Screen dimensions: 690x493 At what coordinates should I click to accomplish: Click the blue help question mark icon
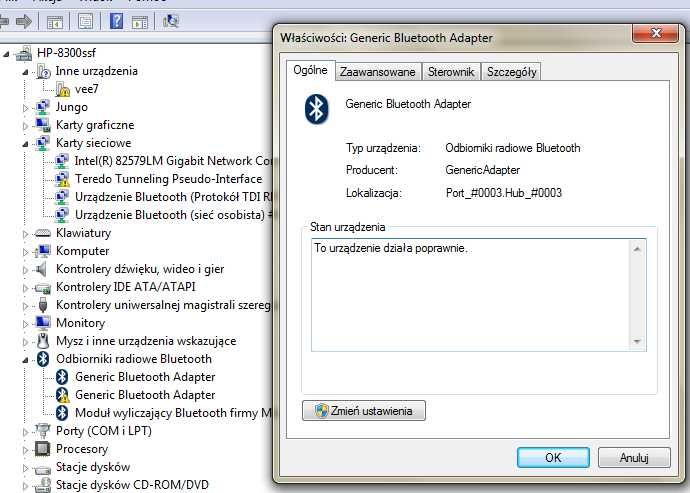tap(116, 21)
